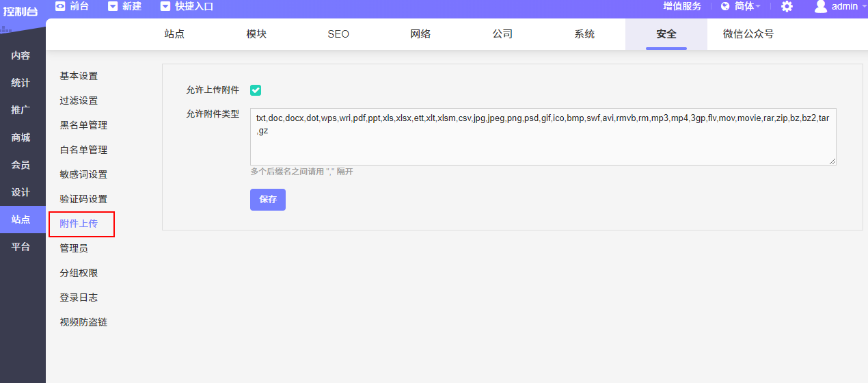Select 黑名单管理 in the side menu

pyautogui.click(x=83, y=125)
